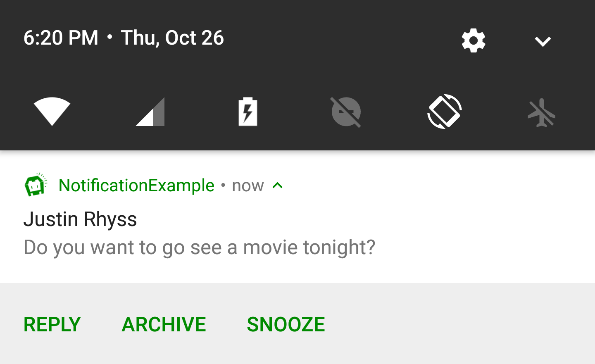
Task: Tap the NotificationExample app name
Action: tap(136, 186)
